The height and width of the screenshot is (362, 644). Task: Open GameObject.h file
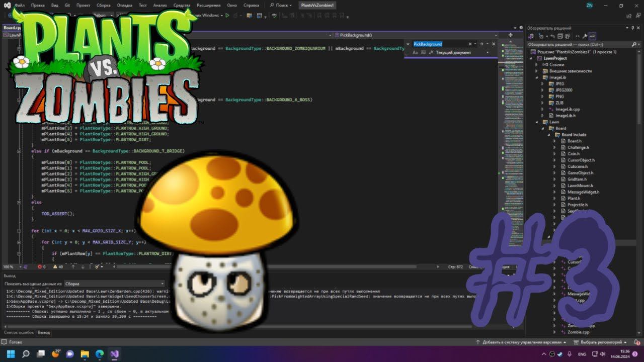pos(577,173)
